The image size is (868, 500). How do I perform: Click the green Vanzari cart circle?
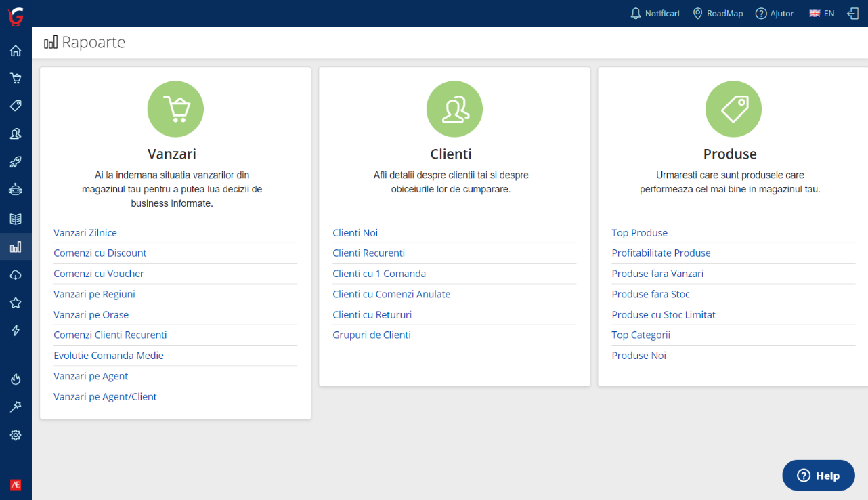[x=175, y=109]
